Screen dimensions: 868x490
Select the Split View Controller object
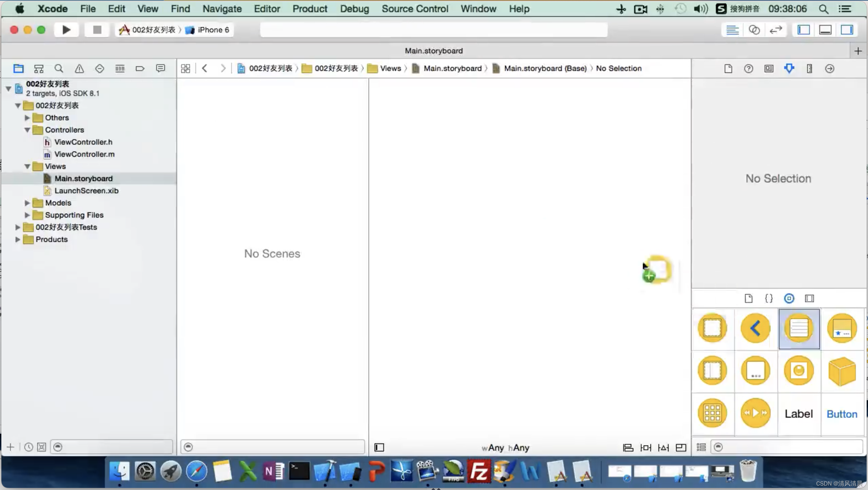click(x=713, y=370)
